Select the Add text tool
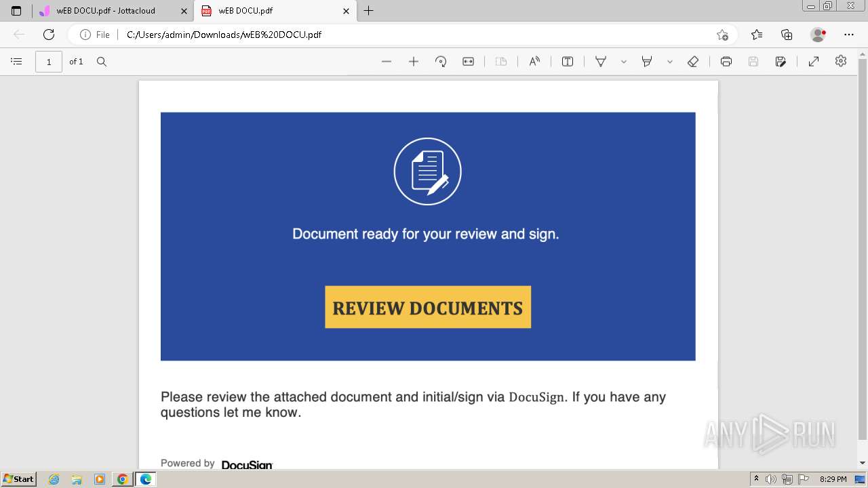 [568, 62]
